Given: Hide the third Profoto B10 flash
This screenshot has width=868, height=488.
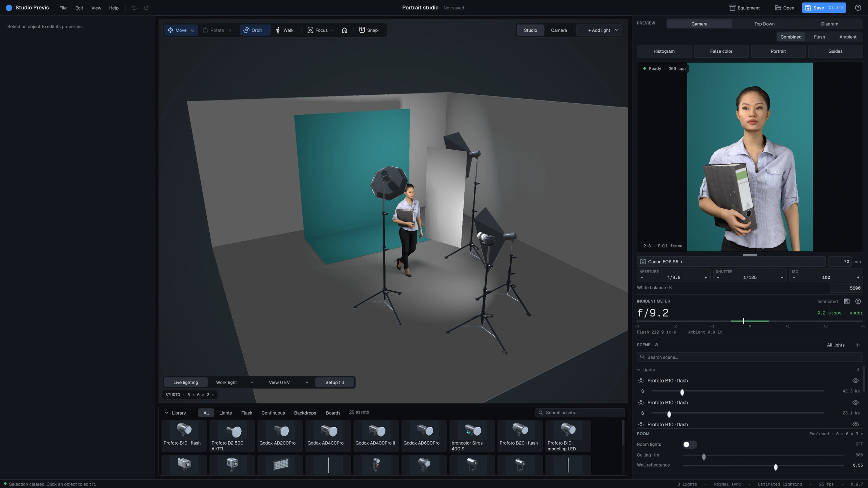Looking at the screenshot, I should 855,425.
